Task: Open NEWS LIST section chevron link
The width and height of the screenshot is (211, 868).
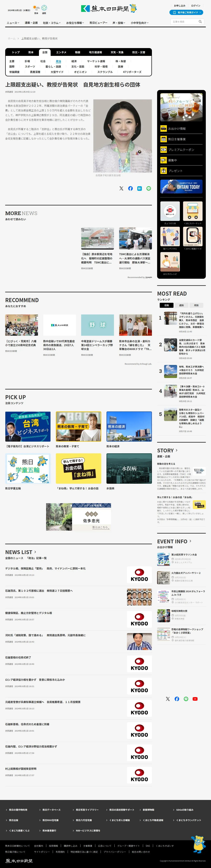Action: [x=35, y=552]
